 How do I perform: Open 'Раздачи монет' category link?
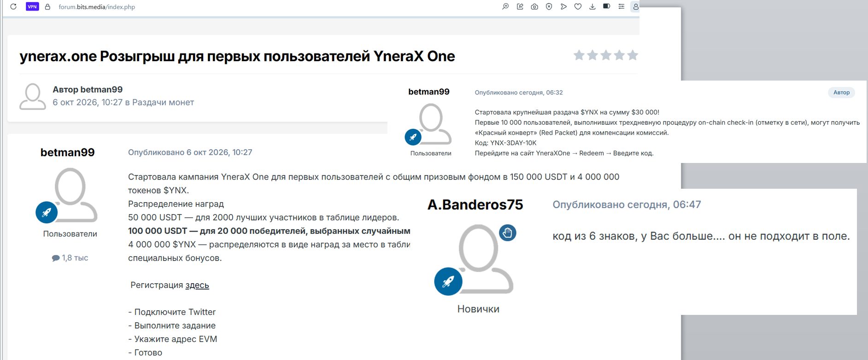tap(163, 102)
